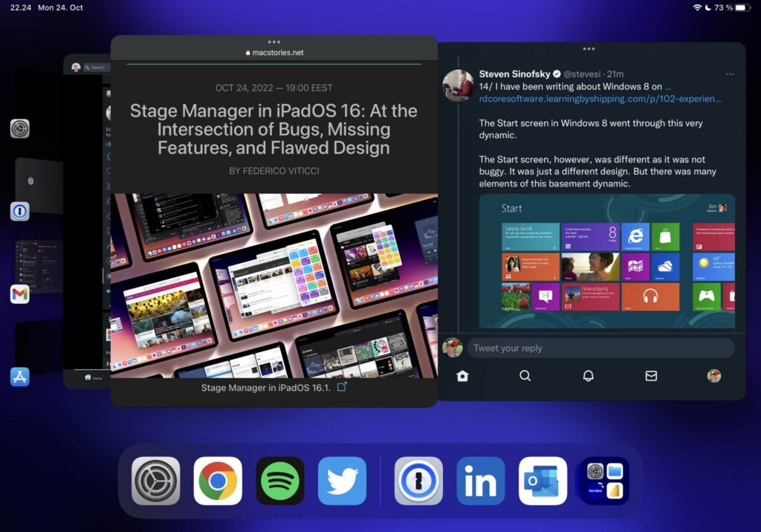Open profile avatar in Twitter bottom bar
This screenshot has width=761, height=532.
pos(714,376)
